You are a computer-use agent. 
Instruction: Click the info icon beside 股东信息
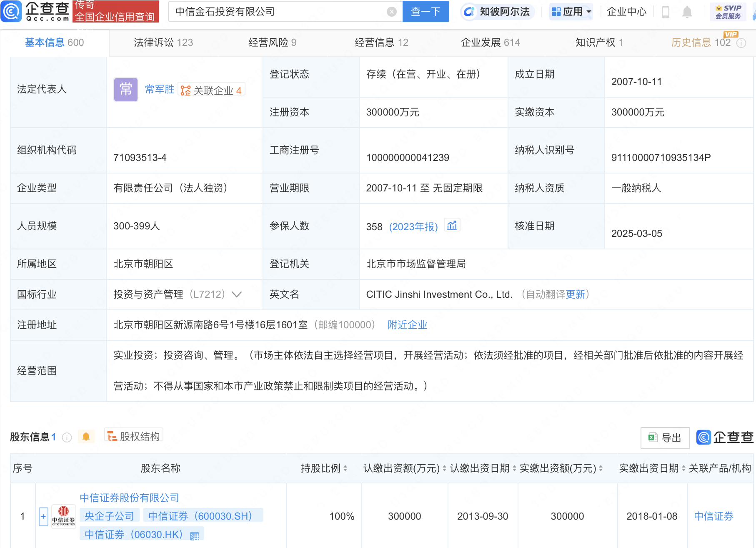(x=67, y=437)
